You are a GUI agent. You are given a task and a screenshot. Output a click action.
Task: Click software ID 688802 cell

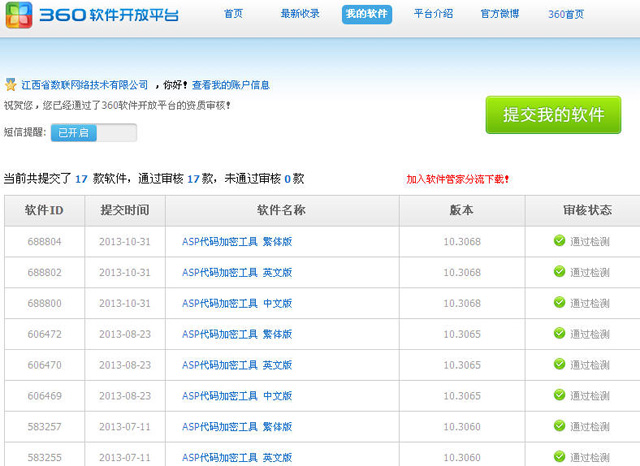(x=44, y=272)
